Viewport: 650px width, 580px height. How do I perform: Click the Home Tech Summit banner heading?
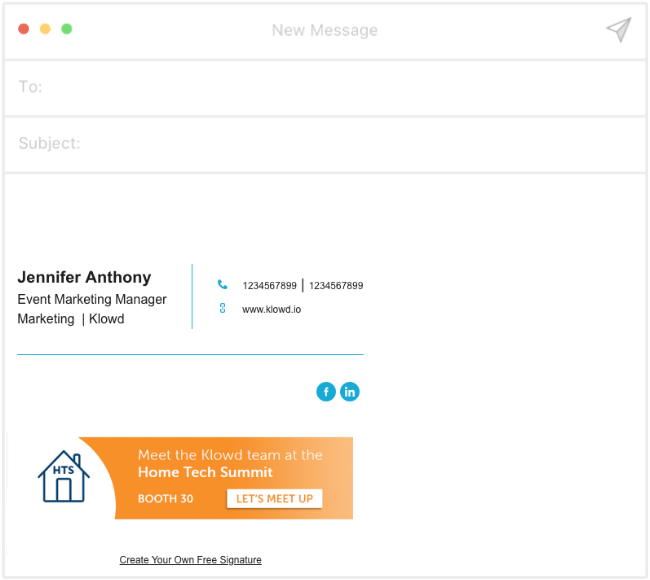point(205,472)
